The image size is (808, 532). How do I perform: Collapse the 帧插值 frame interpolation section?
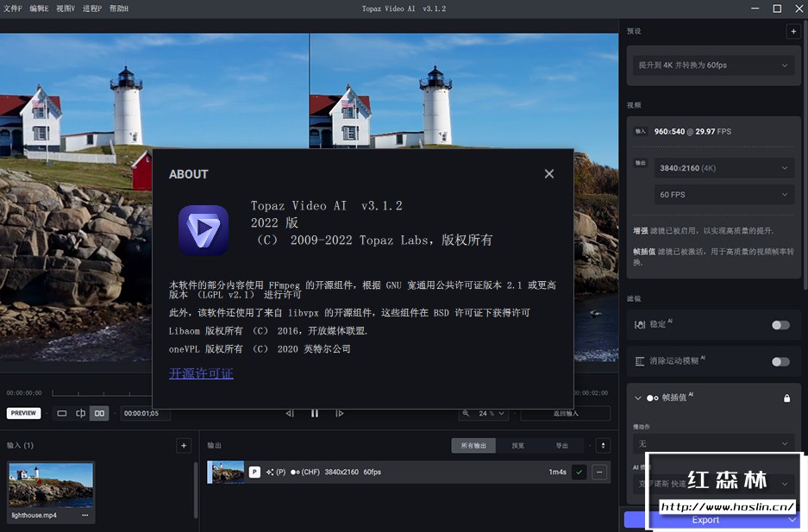click(638, 398)
